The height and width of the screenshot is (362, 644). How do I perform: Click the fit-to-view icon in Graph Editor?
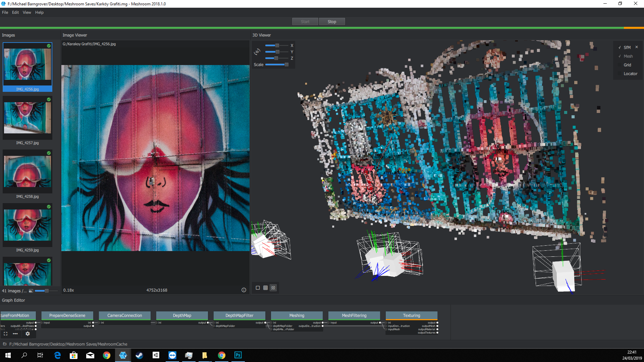5,334
